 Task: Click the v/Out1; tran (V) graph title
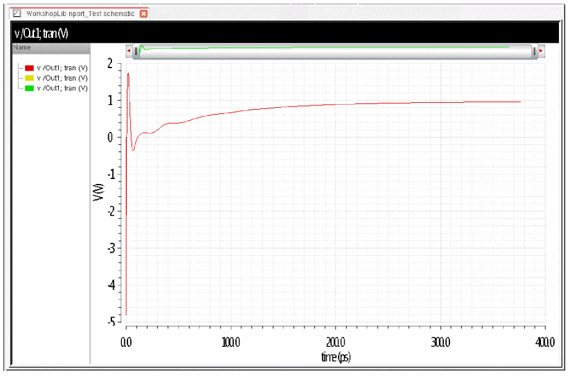[41, 33]
